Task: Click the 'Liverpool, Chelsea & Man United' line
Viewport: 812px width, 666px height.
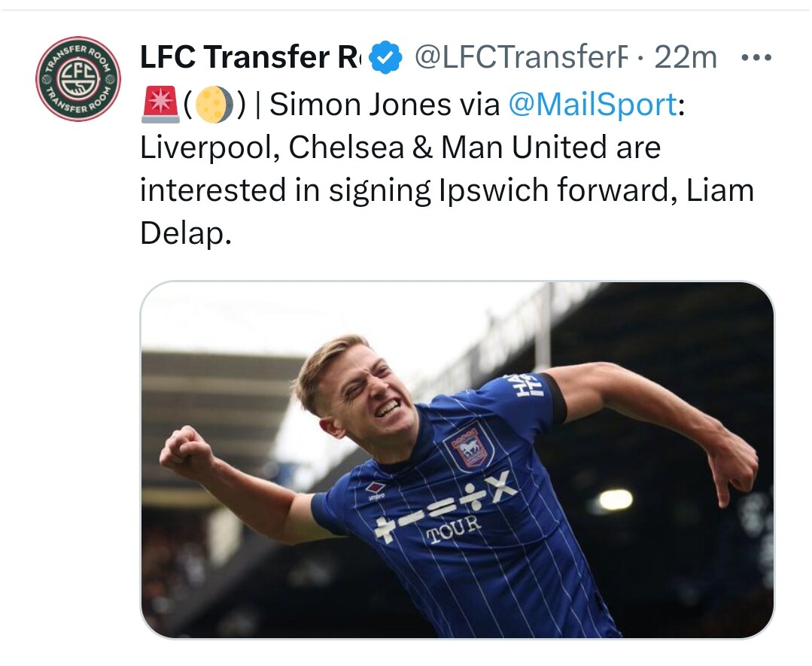Action: click(x=400, y=147)
